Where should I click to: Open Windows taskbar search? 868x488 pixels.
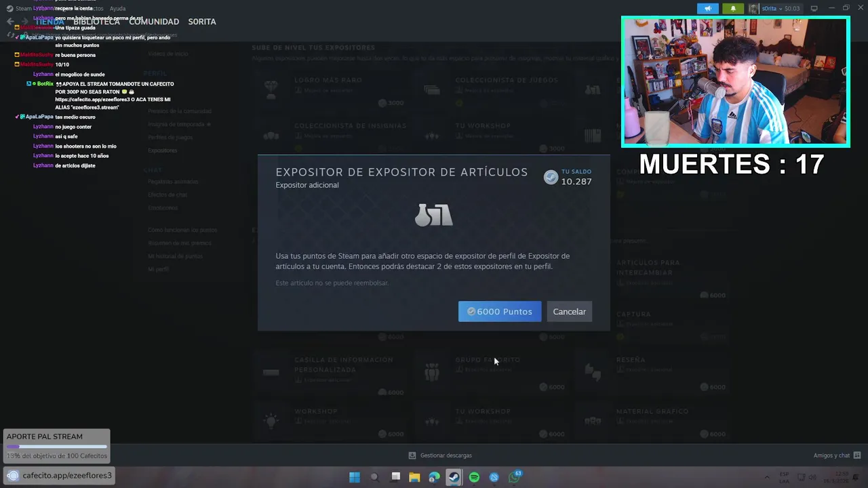click(x=374, y=477)
